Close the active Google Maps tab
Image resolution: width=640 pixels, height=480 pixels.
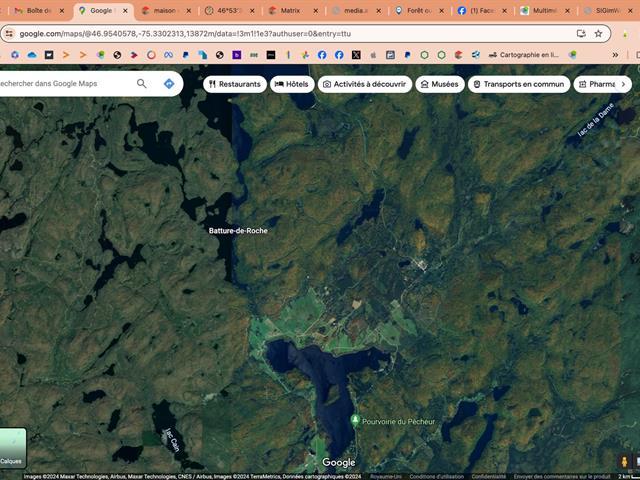[125, 11]
